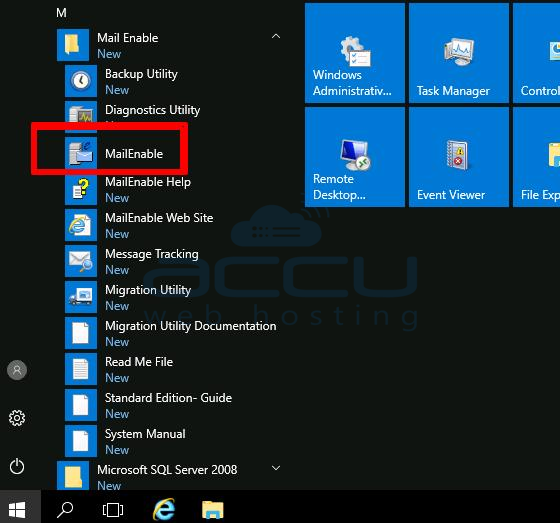This screenshot has width=560, height=523.
Task: Click the Windows Start button
Action: (x=17, y=509)
